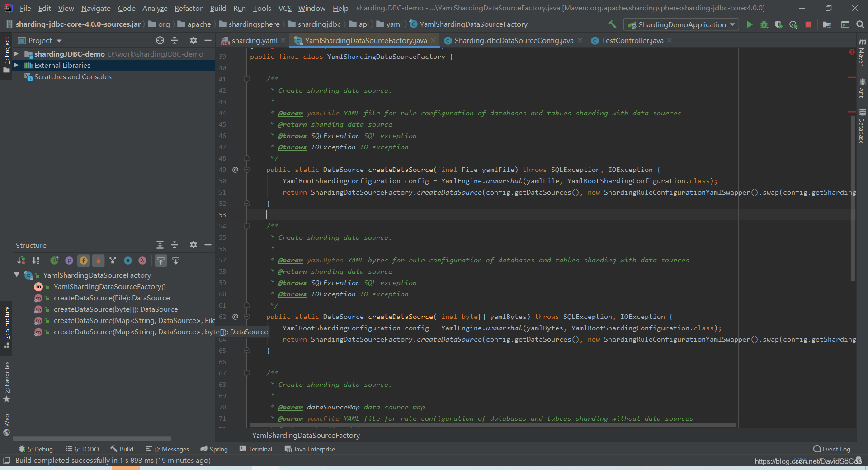Collapse all nodes in the Structure panel
868x470 pixels.
175,245
